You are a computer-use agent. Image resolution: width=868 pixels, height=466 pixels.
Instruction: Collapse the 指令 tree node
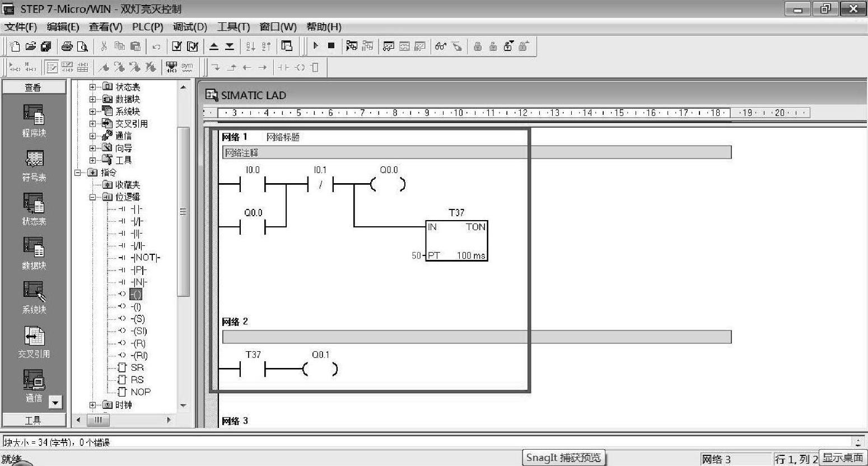[x=78, y=173]
